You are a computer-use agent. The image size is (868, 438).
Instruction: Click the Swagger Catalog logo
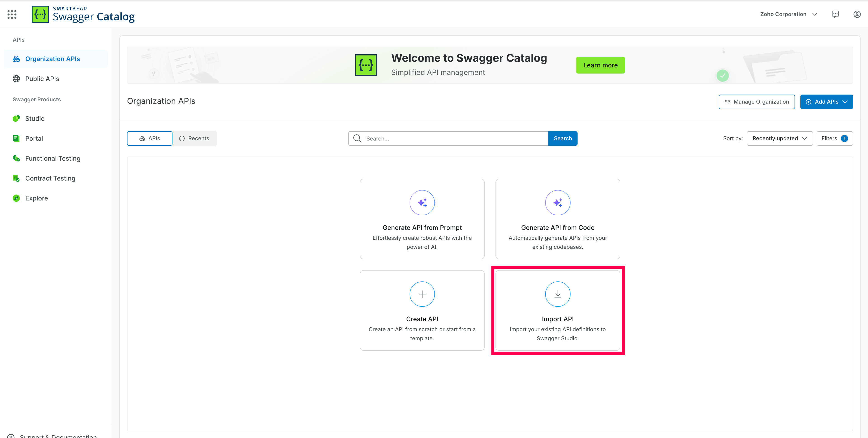[83, 14]
